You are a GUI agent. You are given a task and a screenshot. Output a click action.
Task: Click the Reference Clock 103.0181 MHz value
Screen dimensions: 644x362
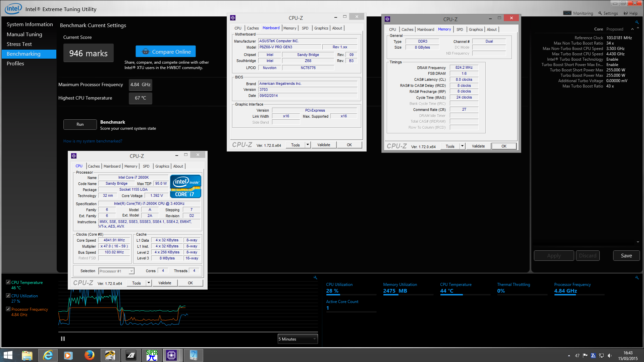619,38
